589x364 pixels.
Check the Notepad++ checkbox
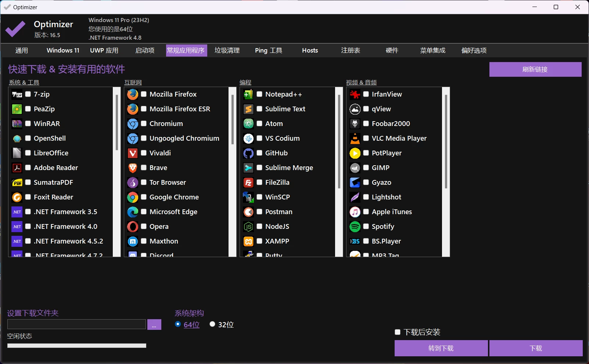tap(259, 94)
